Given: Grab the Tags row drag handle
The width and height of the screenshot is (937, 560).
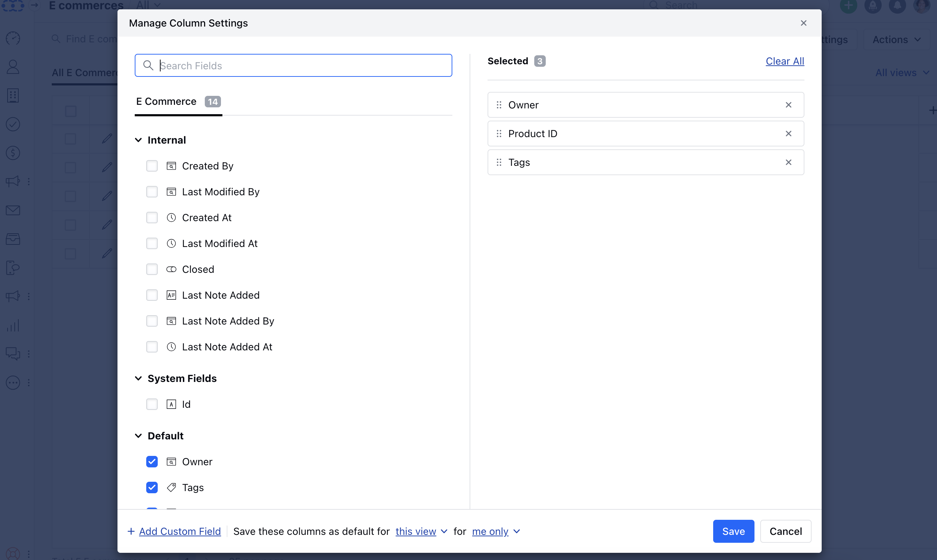Looking at the screenshot, I should pos(499,162).
